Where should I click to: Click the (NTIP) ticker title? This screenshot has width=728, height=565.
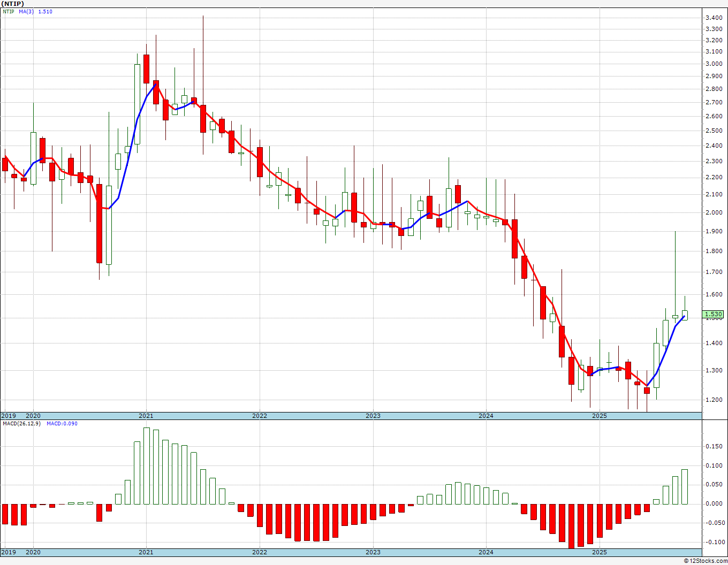pos(13,4)
